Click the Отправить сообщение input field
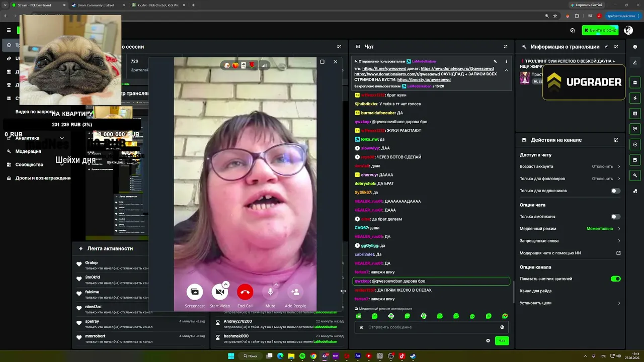Viewport: 644px width, 362px height. point(432,327)
